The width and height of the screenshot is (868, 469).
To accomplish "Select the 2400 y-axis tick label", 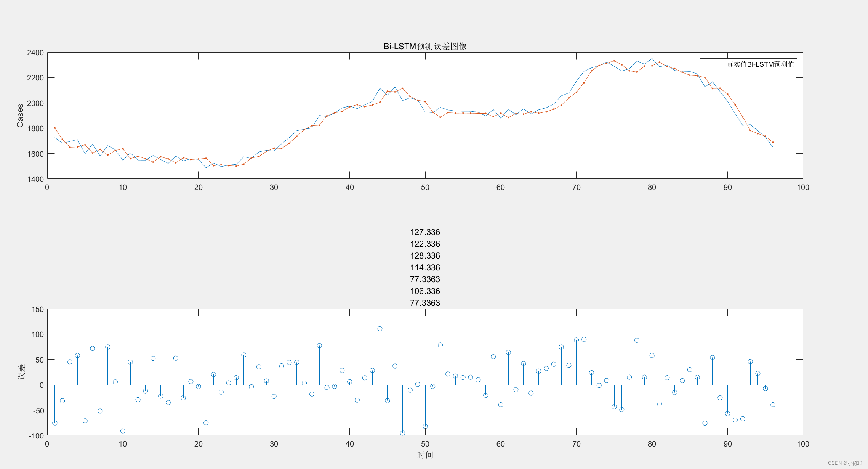I will tap(35, 53).
